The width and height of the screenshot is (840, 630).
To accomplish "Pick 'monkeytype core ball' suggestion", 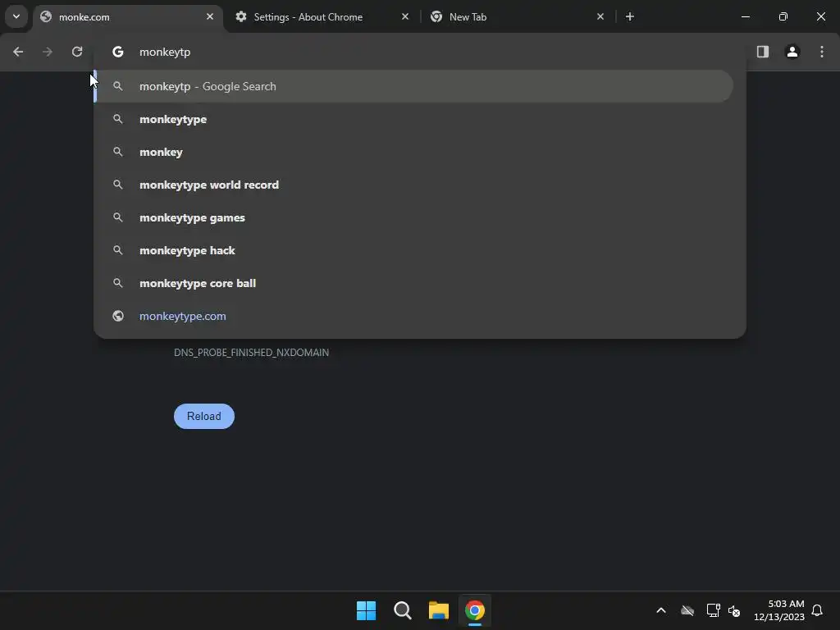I will point(413,283).
